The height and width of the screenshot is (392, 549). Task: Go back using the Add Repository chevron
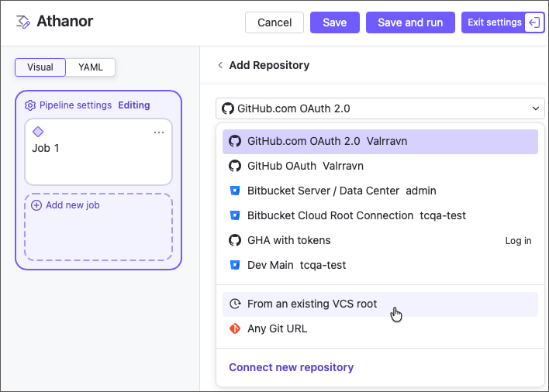point(220,65)
